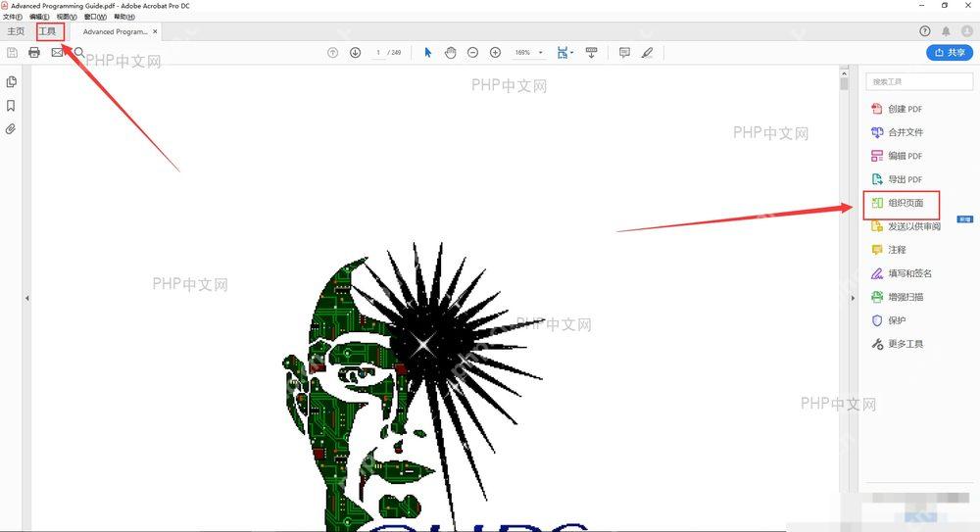The height and width of the screenshot is (532, 980).
Task: Click the Find text magnifier icon
Action: click(x=79, y=53)
